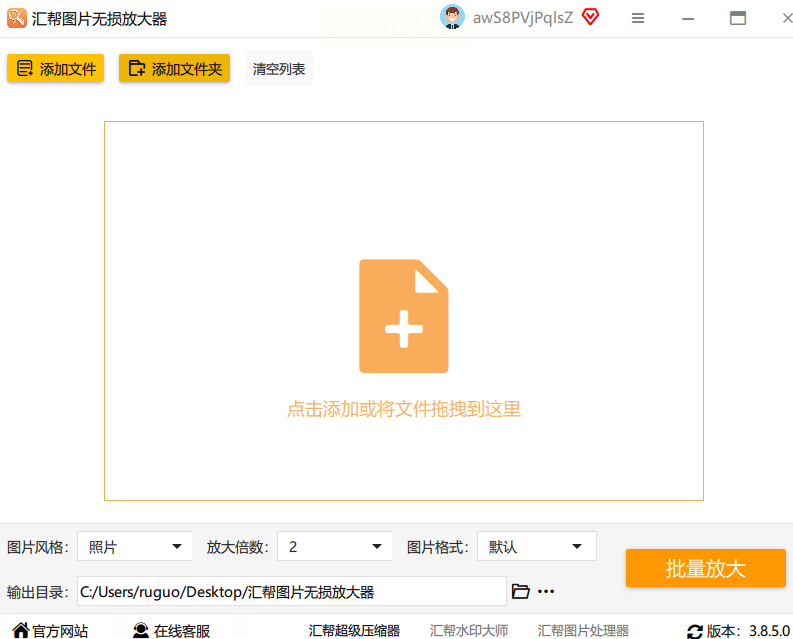The height and width of the screenshot is (639, 793).
Task: Click the 添加文件夹 button
Action: [174, 68]
